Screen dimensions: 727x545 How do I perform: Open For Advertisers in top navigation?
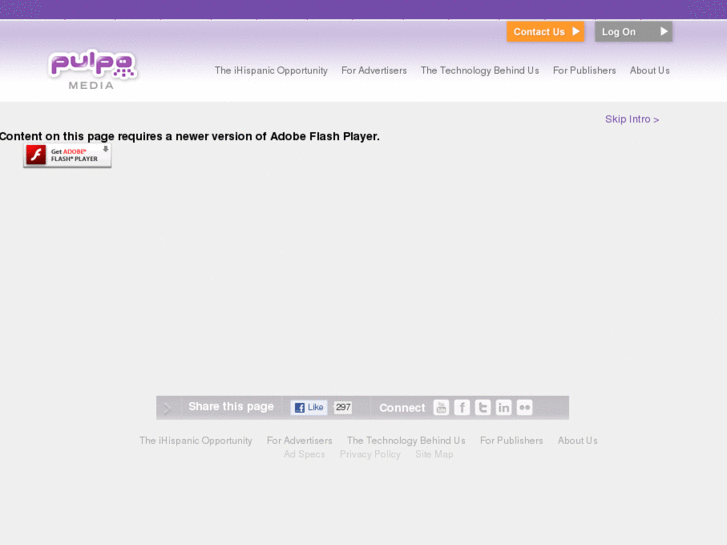click(x=374, y=71)
